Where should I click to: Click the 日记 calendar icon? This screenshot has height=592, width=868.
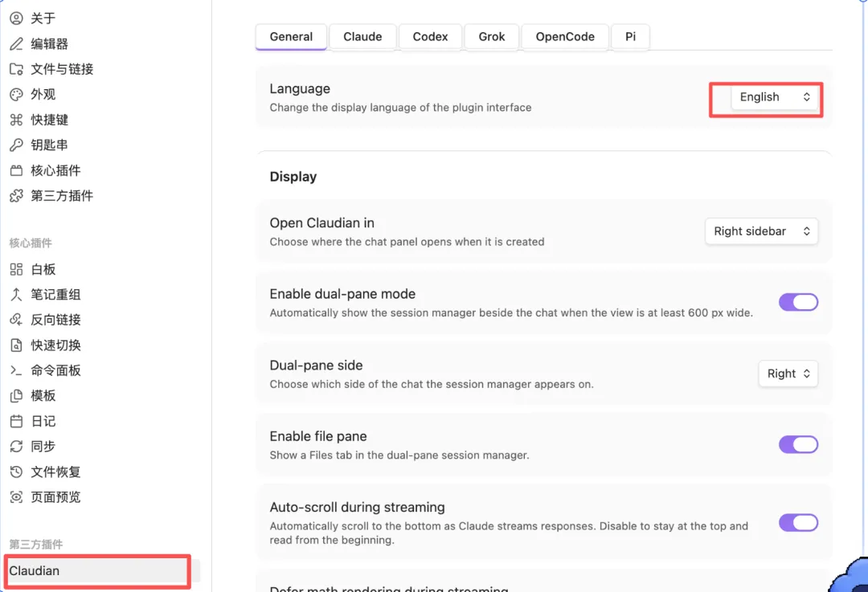click(x=17, y=421)
